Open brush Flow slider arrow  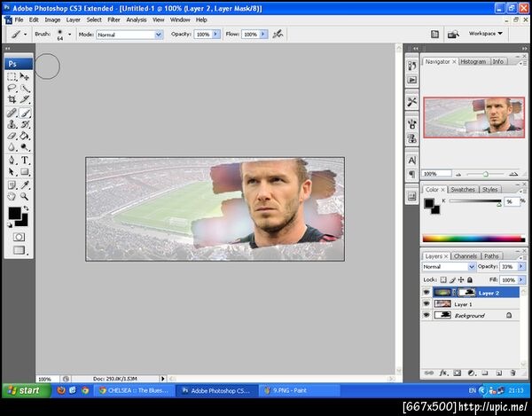tap(263, 35)
